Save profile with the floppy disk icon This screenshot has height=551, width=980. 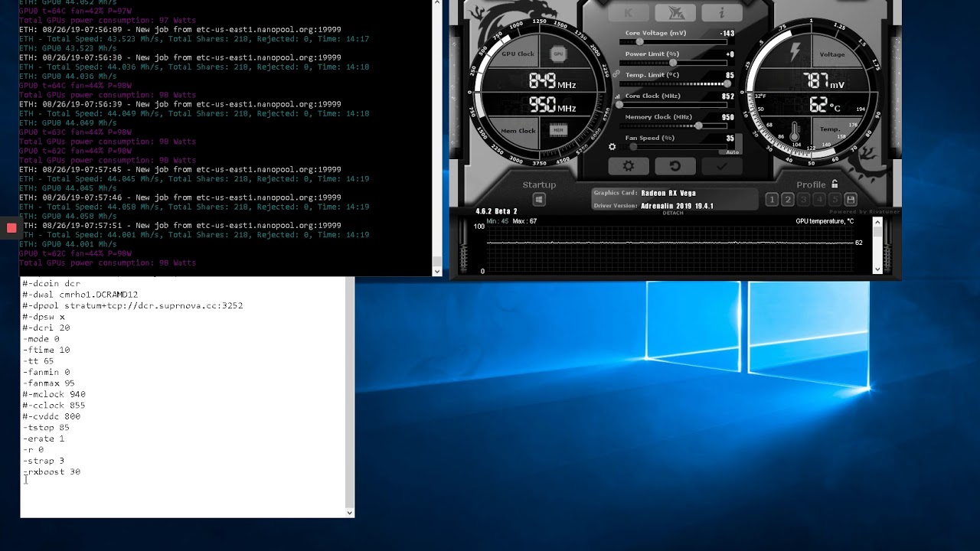click(x=851, y=200)
